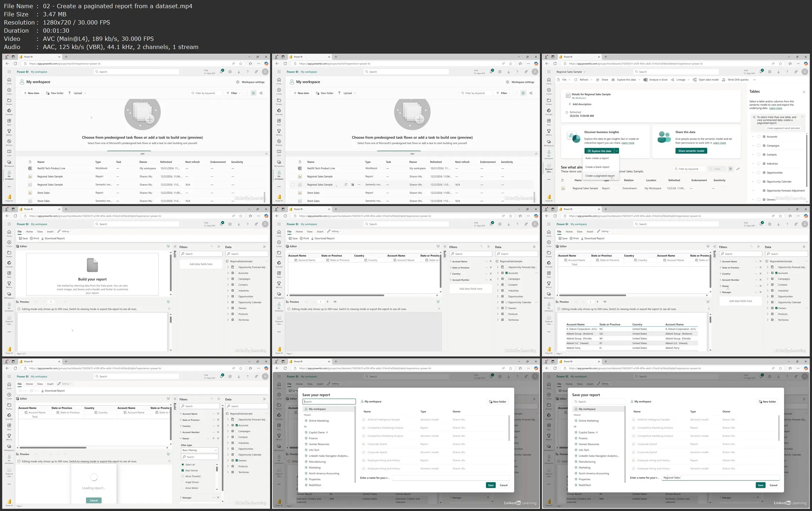The image size is (812, 511).
Task: Open the Basic filtering filter type dropdown
Action: click(200, 450)
